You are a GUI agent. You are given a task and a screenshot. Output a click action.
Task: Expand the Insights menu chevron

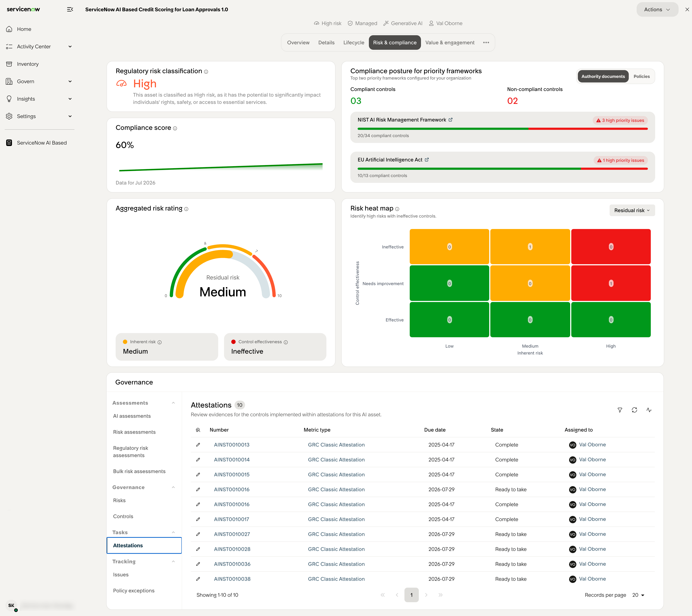coord(70,99)
